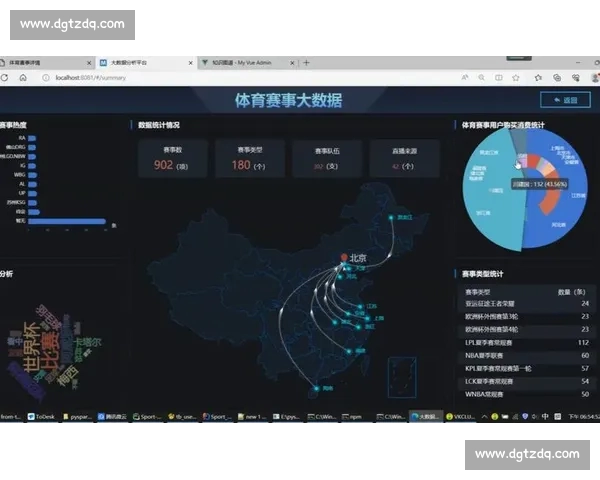Image resolution: width=600 pixels, height=480 pixels.
Task: Open the browser essentials heart icon
Action: 576,78
